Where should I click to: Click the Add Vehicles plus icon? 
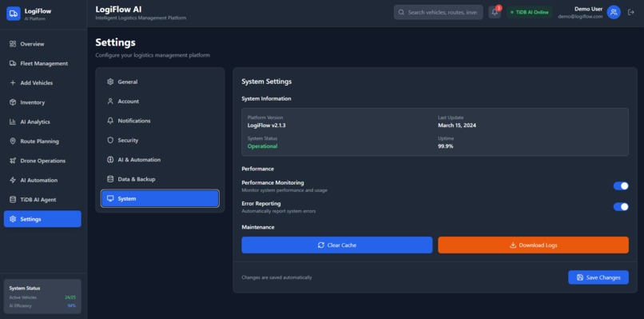(13, 82)
